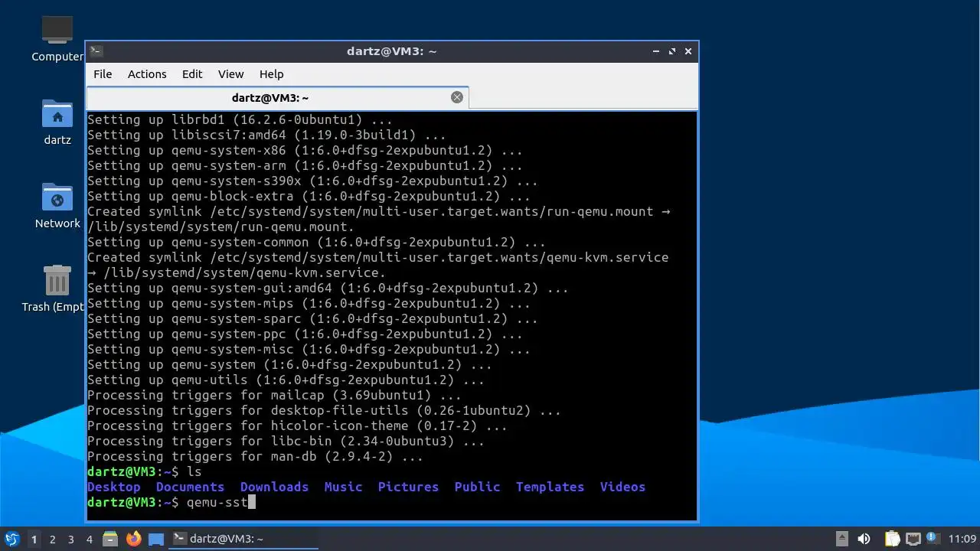The height and width of the screenshot is (551, 980).
Task: Click the terminal icon in the window title bar
Action: (96, 51)
